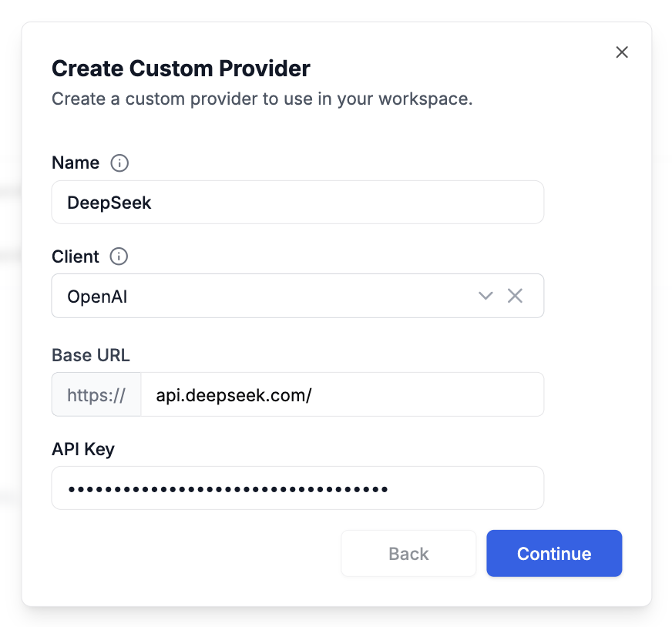Go back using the Back button
Viewport: 672px width, 627px height.
pos(408,553)
